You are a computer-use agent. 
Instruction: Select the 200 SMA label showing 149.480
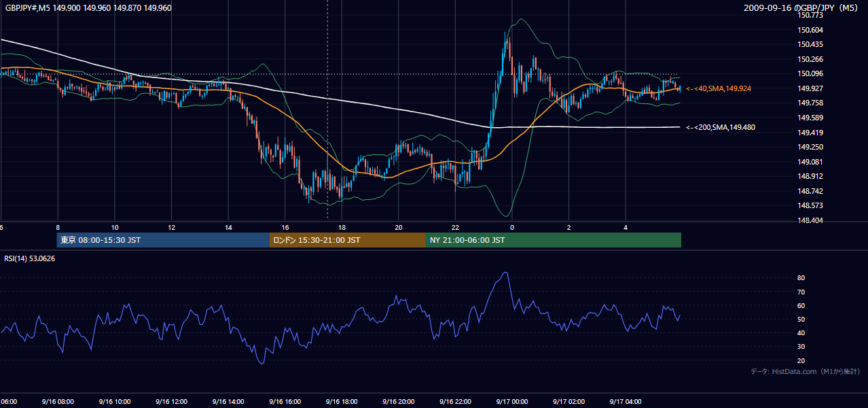721,127
